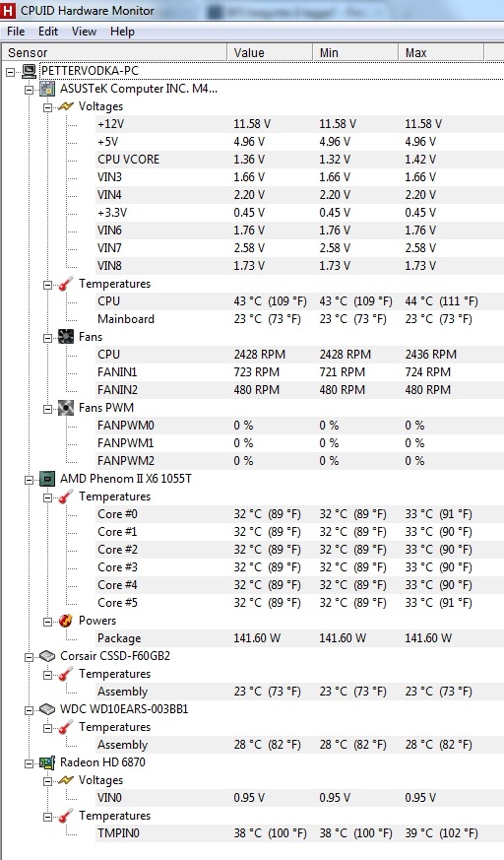Click the thermometer icon under ASUSTeK Temperatures
This screenshot has height=860, width=504.
coord(66,284)
